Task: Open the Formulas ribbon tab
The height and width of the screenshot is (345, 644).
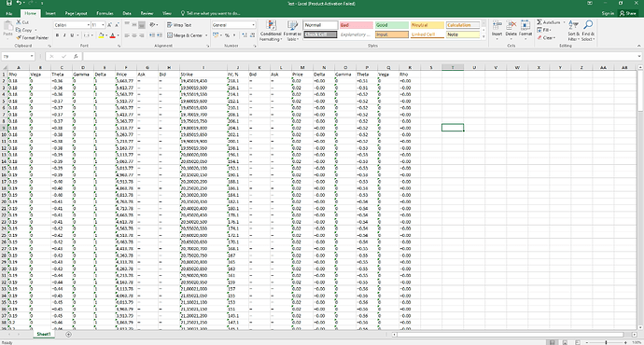Action: (x=105, y=13)
